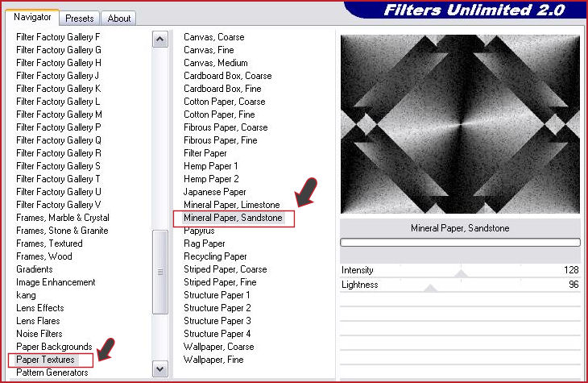Choose the Canvas, Coarse texture

(216, 37)
